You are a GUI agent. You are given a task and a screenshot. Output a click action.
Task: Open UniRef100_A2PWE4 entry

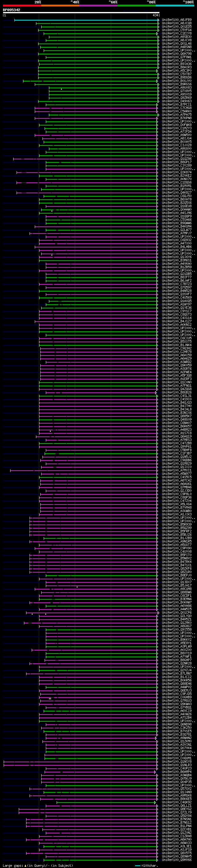point(177,372)
